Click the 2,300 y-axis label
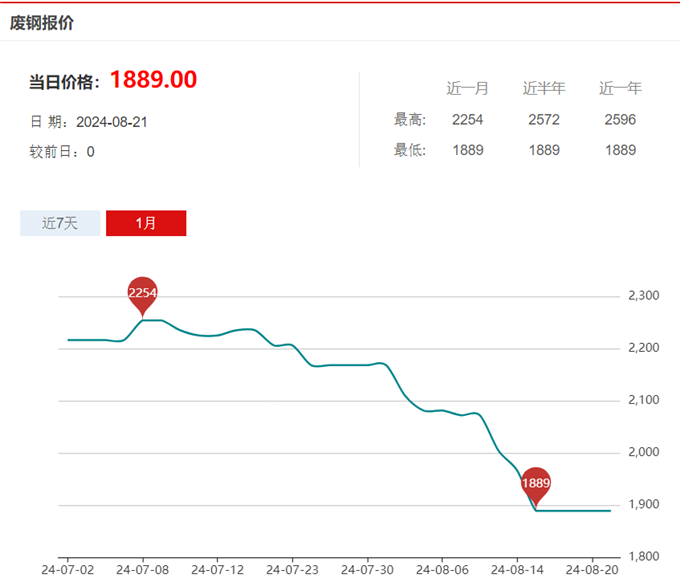Screen dimensions: 680x578 (643, 296)
